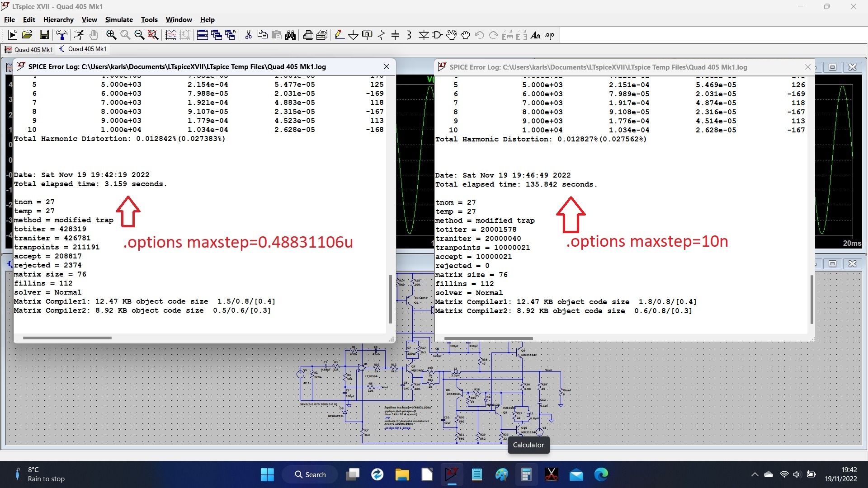Open the Window menu

tap(179, 20)
